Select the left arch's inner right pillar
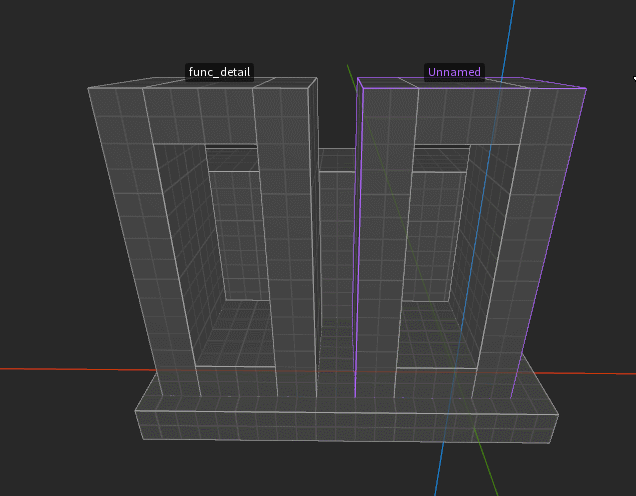636x496 pixels. click(x=286, y=243)
